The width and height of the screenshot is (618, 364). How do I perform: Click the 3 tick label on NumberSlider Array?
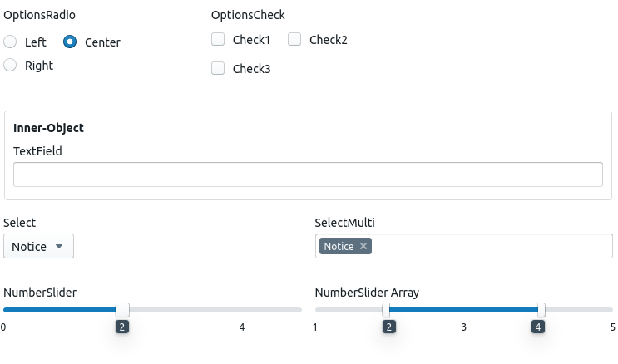(464, 327)
